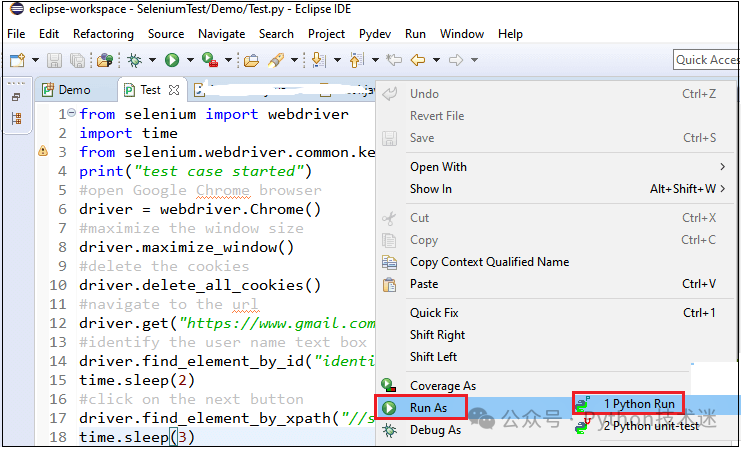Click the Previous Annotation up-arrow icon
Screen dimensions: 741x449
point(357,60)
